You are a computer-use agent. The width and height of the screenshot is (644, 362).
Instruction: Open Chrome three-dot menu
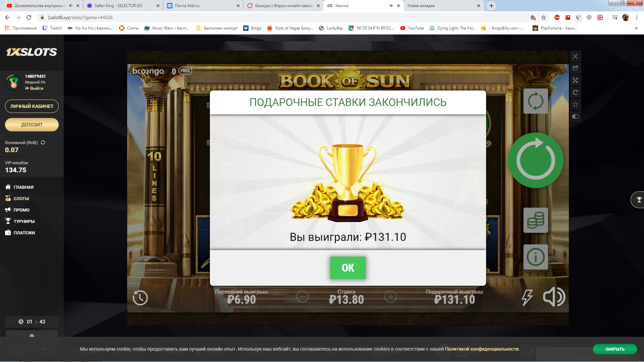637,17
